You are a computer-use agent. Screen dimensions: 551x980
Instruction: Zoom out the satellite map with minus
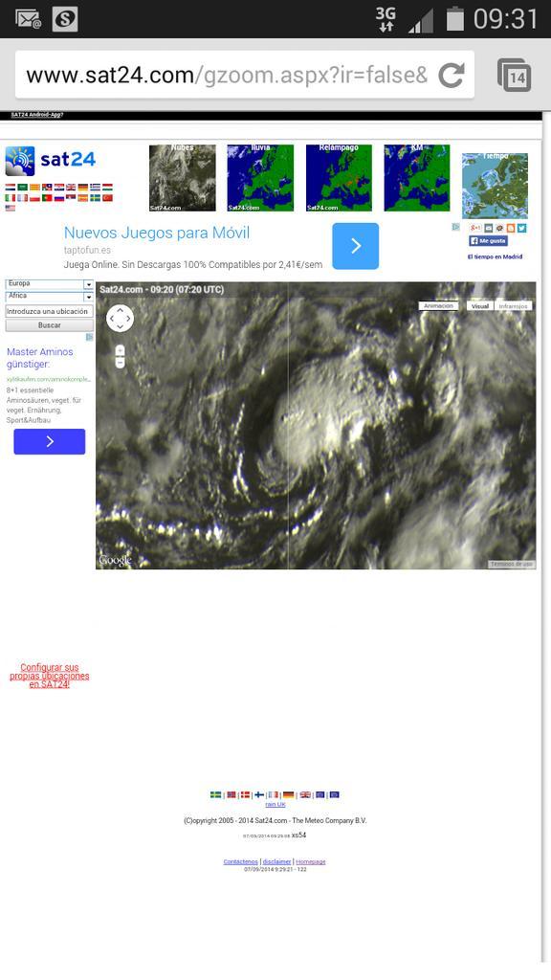click(x=120, y=363)
